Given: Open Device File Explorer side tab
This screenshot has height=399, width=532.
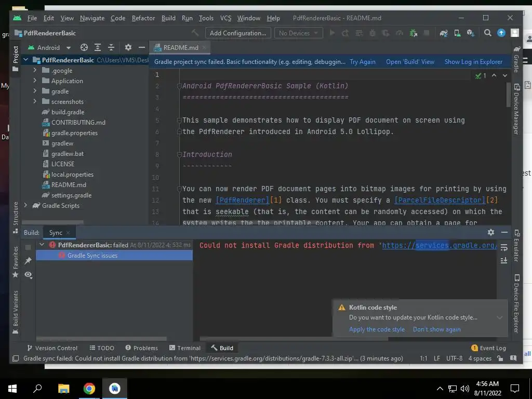Looking at the screenshot, I should 516,303.
